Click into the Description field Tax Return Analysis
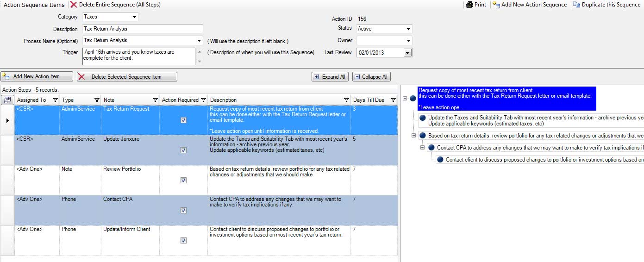Screen dimensions: 644x262 (x=143, y=29)
